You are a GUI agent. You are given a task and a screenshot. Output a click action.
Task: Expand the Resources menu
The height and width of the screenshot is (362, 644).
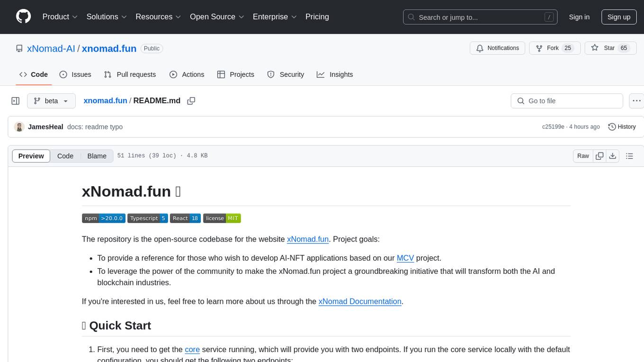(158, 17)
